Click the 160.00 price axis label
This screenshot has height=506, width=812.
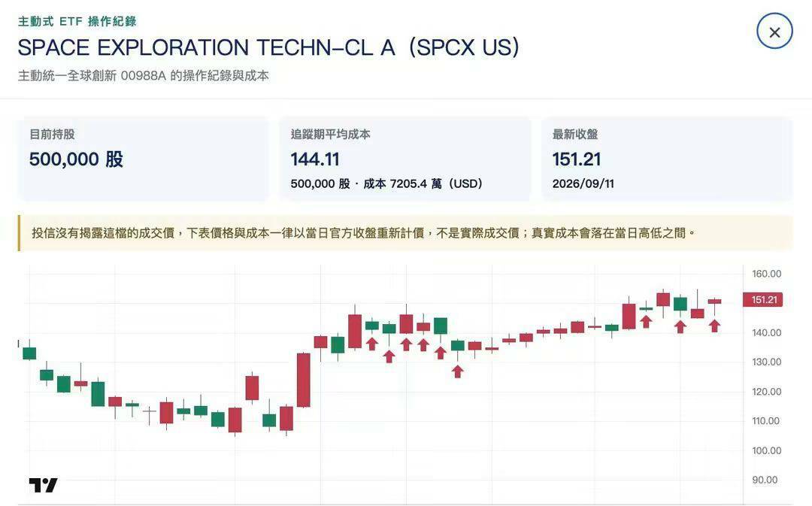(x=766, y=274)
